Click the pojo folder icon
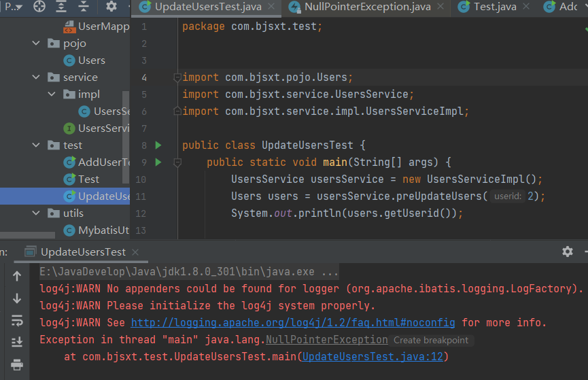This screenshot has width=588, height=380. (x=54, y=43)
